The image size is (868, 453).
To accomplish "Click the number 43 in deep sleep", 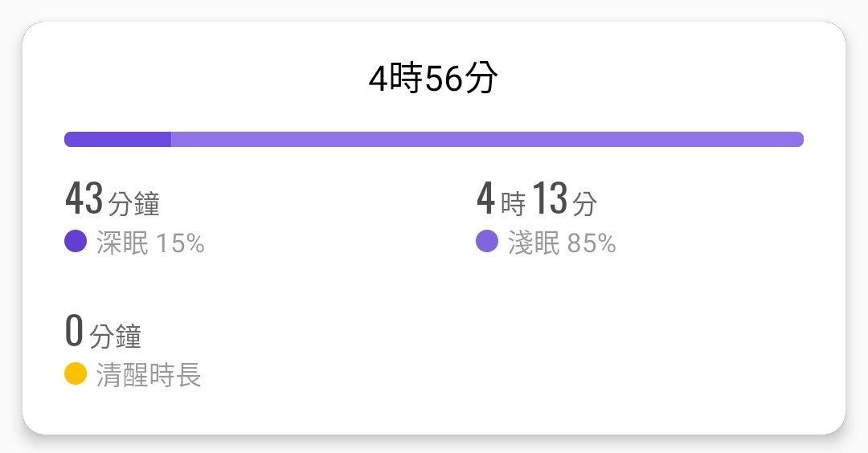I will click(84, 198).
